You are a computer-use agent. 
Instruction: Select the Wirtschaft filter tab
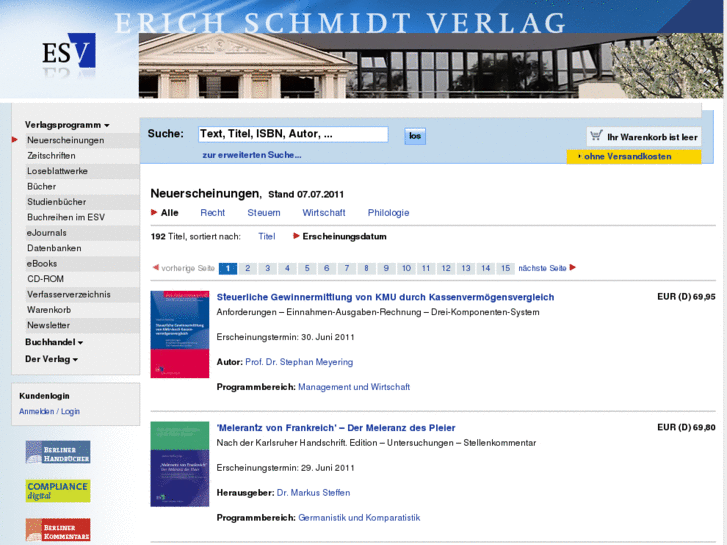(324, 212)
